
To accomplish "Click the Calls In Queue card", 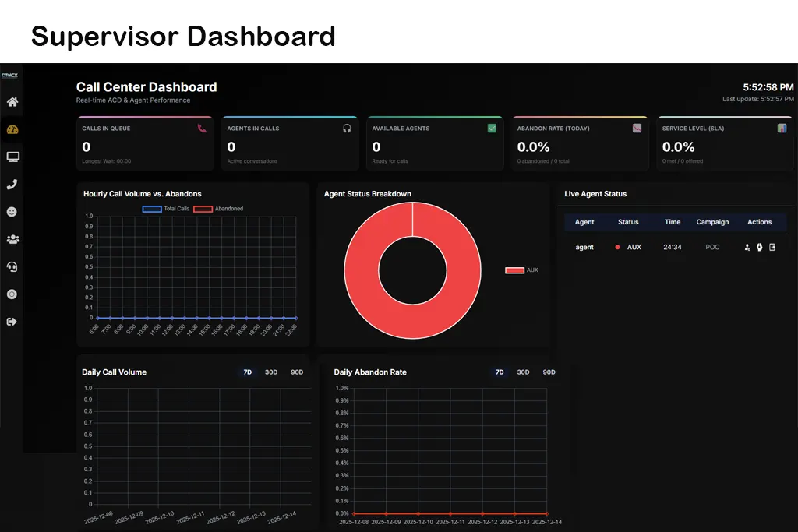I will click(147, 144).
